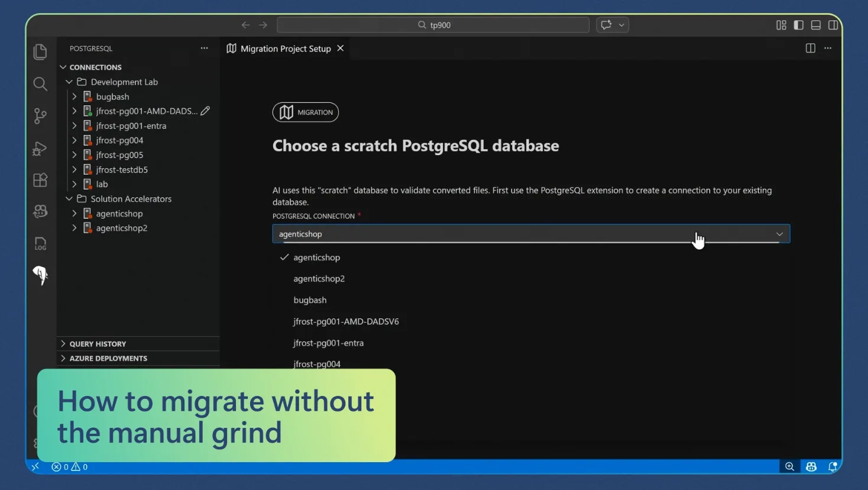Open the Search icon
Screen dimensions: 868x490
pyautogui.click(x=40, y=84)
